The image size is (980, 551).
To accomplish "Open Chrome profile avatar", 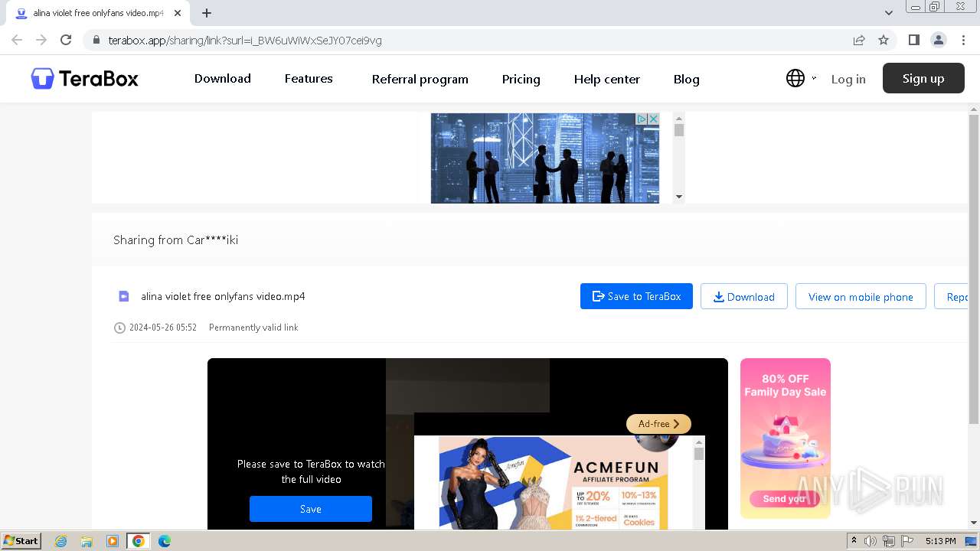I will click(x=938, y=40).
